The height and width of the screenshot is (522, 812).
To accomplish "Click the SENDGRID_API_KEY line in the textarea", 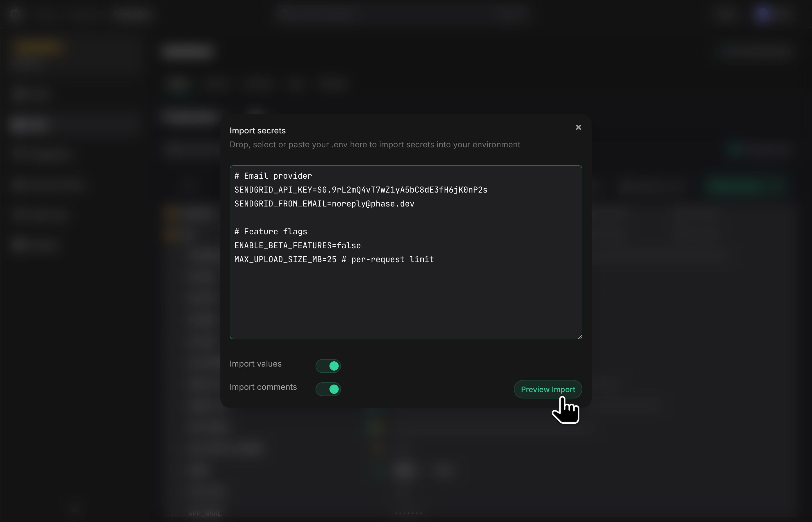I will coord(360,190).
